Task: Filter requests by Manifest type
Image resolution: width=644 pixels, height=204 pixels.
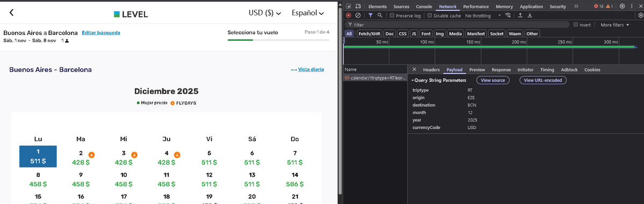Action: pyautogui.click(x=476, y=34)
